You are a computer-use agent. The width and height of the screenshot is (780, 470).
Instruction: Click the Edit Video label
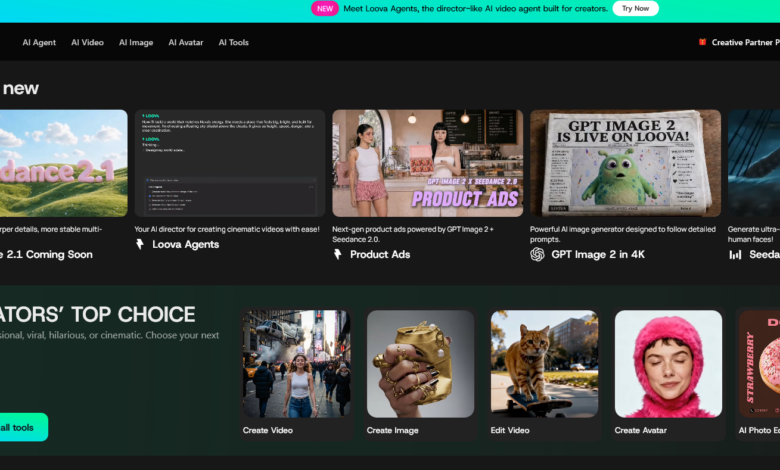click(x=510, y=430)
